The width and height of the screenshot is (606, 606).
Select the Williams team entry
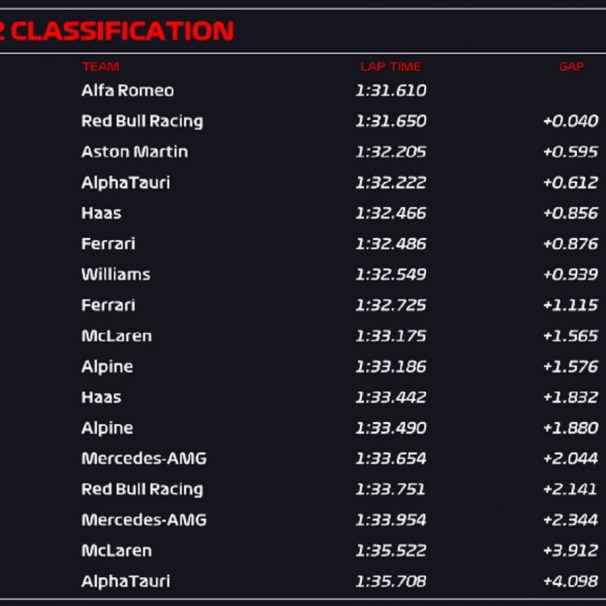(x=116, y=274)
